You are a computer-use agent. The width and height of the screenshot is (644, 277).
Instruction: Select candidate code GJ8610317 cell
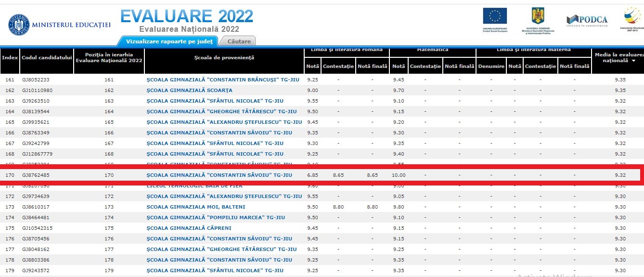pos(36,207)
